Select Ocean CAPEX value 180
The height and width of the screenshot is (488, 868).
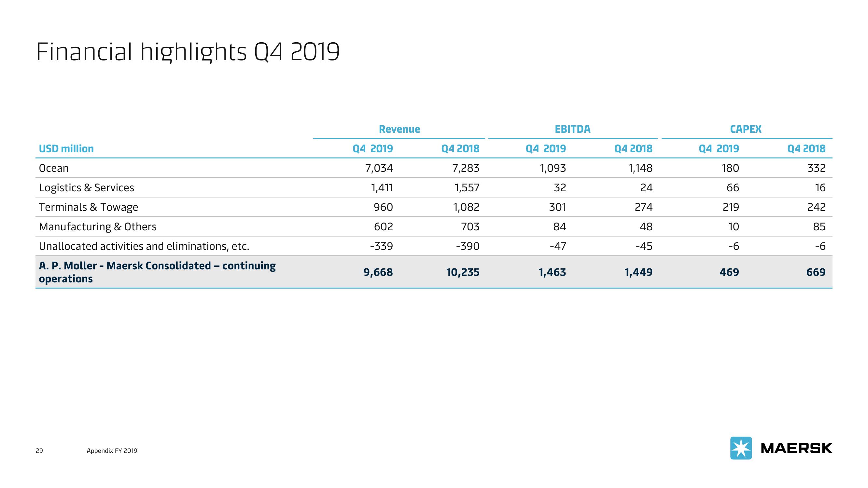pos(730,168)
